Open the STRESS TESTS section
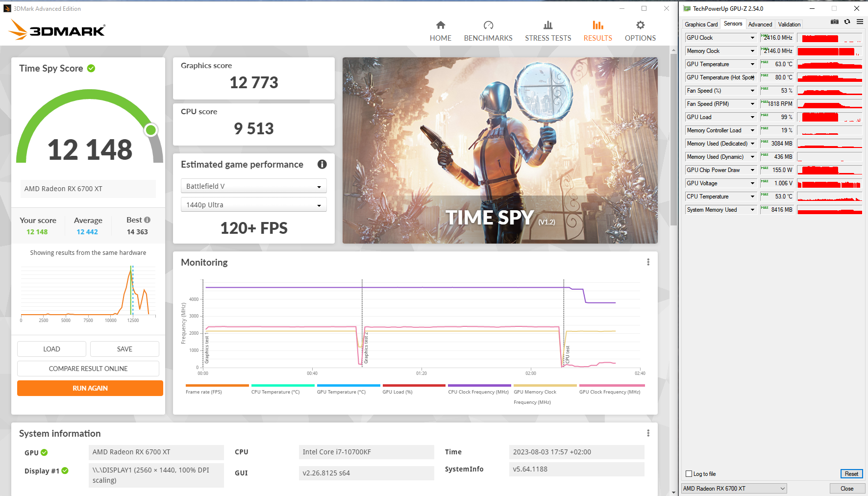Viewport: 868px width, 496px height. tap(548, 31)
